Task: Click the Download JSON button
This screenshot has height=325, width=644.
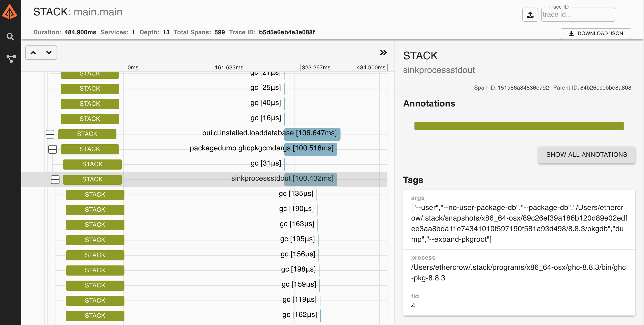Action: tap(596, 34)
